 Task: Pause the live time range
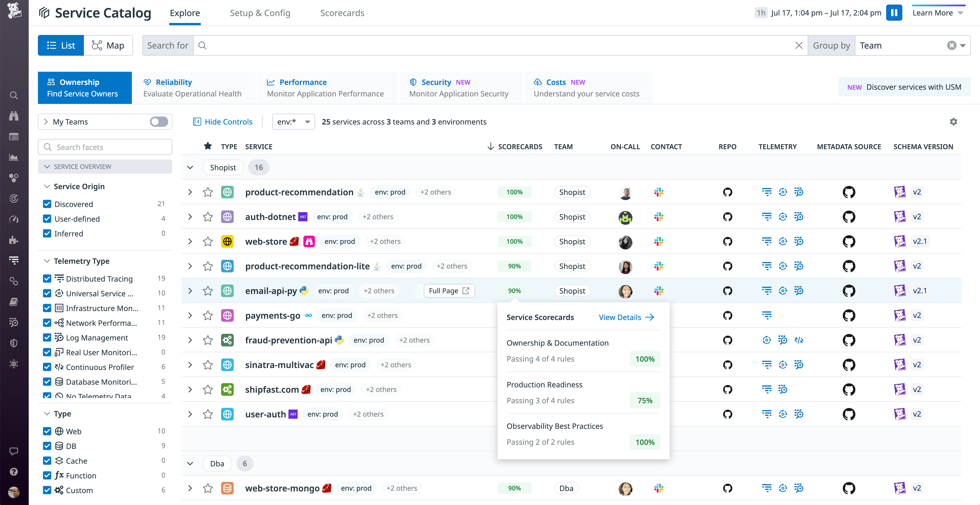pos(894,13)
